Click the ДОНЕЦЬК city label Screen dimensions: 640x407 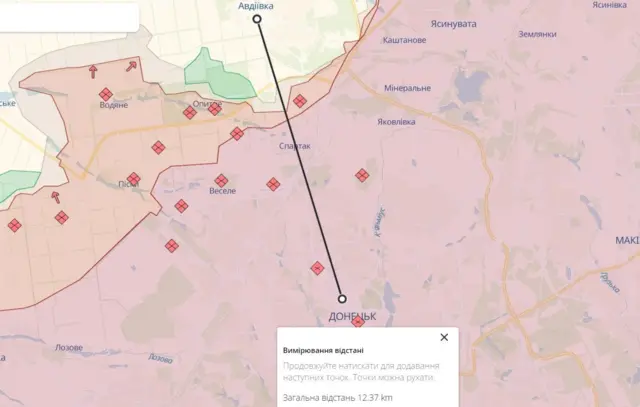pyautogui.click(x=352, y=316)
